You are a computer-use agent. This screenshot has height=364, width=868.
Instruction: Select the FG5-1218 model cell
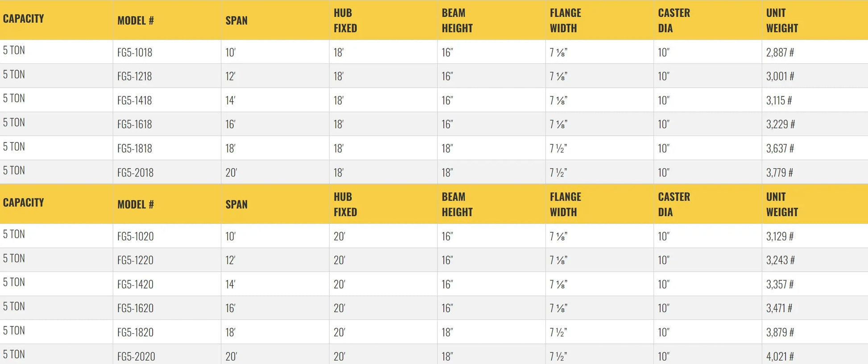click(135, 76)
